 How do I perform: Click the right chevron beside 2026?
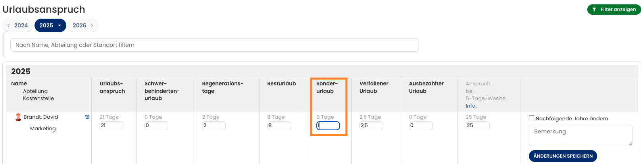point(92,25)
